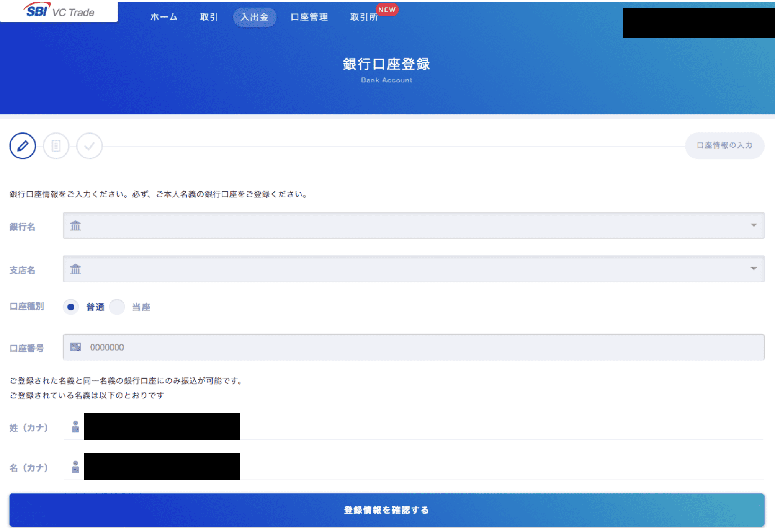This screenshot has width=775, height=532.
Task: Open the 銀行名 dropdown field
Action: click(414, 225)
